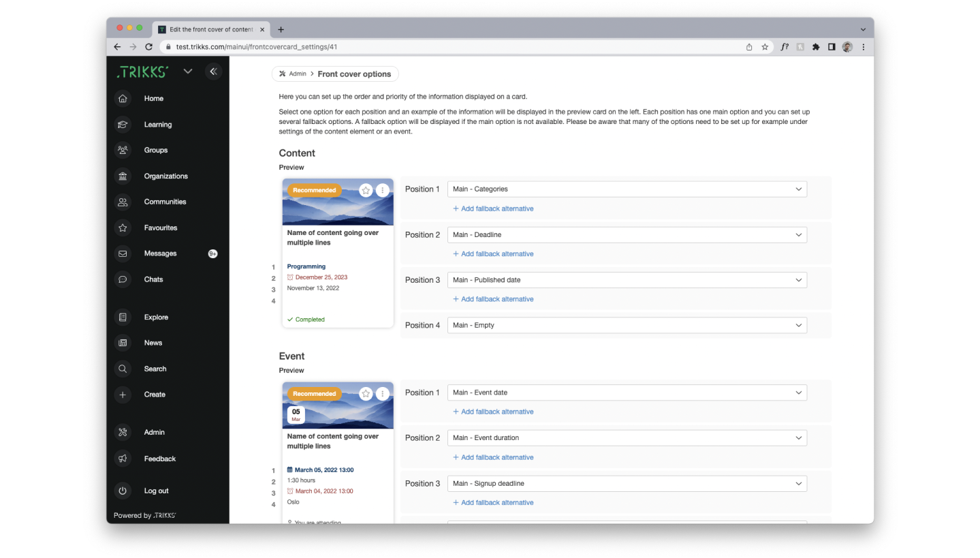Expand the chevron next to TRIKKS logo
Image resolution: width=980 pixels, height=558 pixels.
pyautogui.click(x=188, y=72)
